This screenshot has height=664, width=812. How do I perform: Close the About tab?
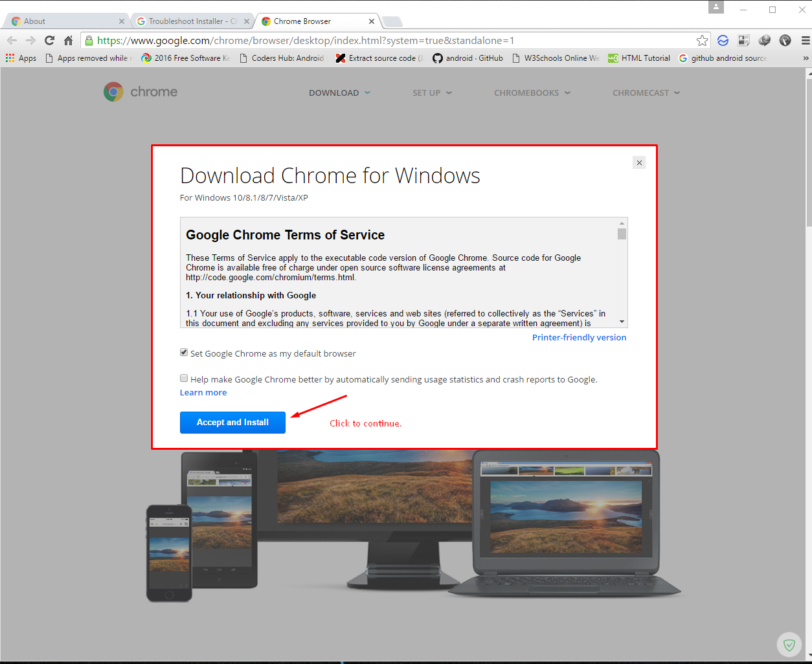click(121, 21)
